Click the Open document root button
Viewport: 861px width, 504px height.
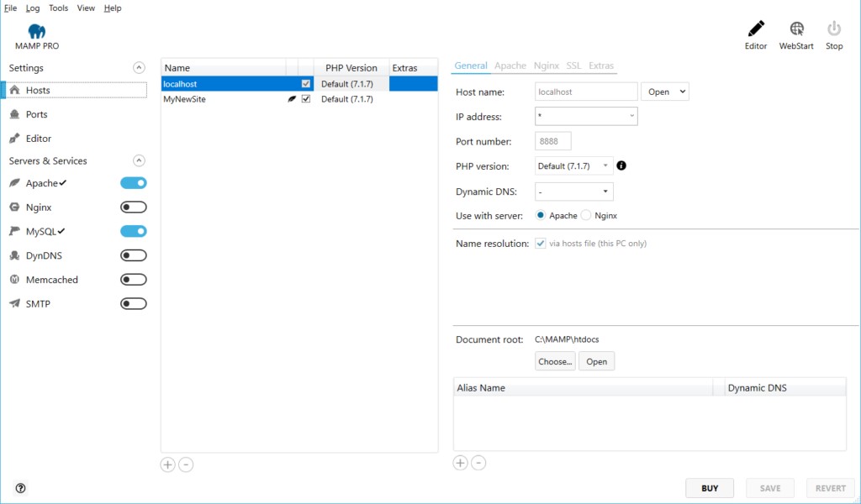(596, 361)
